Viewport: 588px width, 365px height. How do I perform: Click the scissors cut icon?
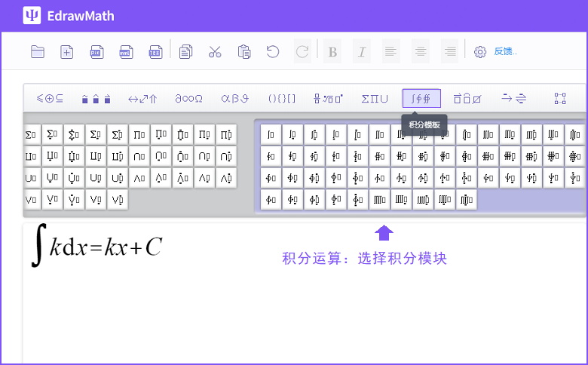(215, 51)
